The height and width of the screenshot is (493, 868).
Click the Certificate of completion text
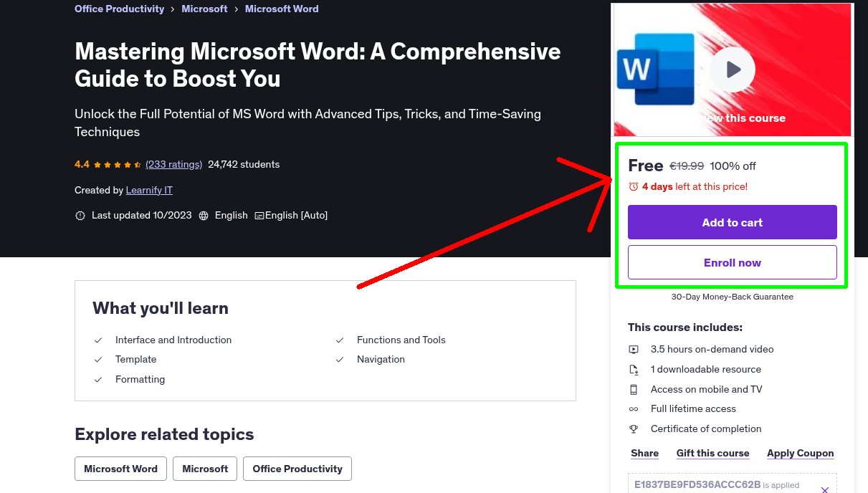(x=706, y=429)
